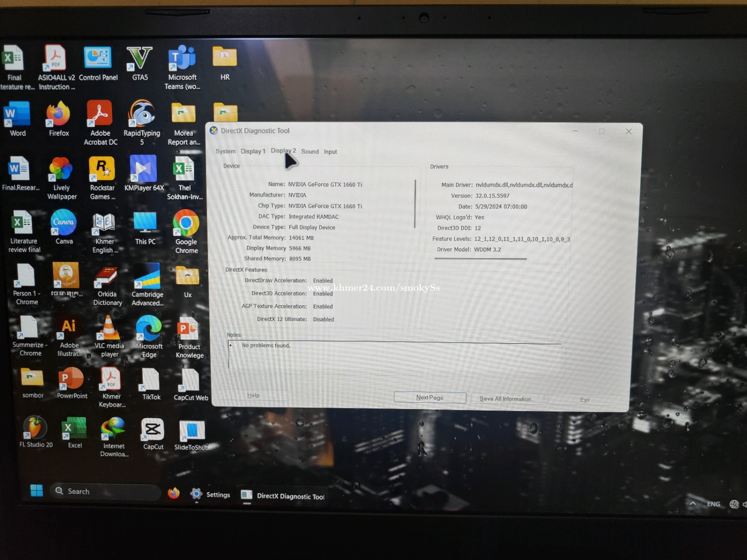Open FL Studio 20 shortcut
This screenshot has height=560, width=747.
click(x=35, y=432)
